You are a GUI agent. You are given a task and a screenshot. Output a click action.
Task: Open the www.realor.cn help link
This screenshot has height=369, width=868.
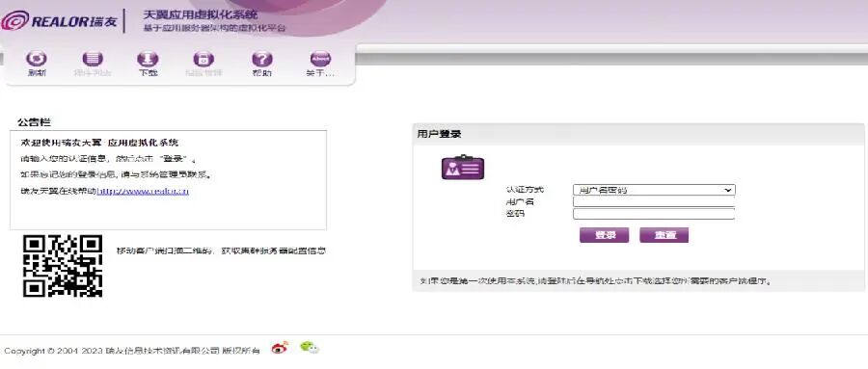[143, 192]
